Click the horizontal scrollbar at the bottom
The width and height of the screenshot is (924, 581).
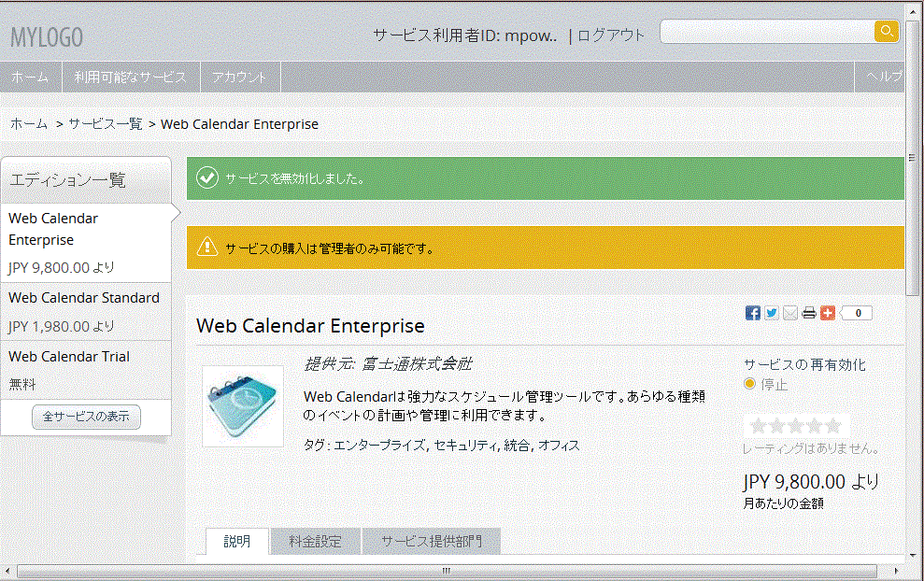(447, 571)
